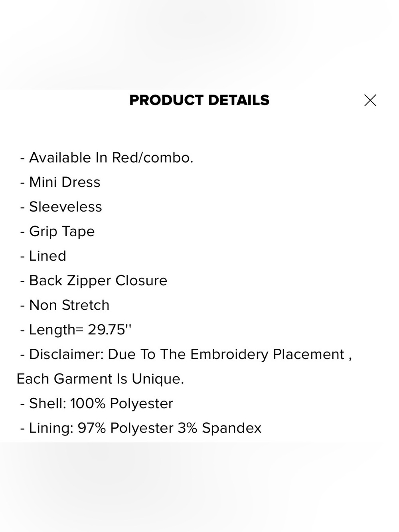This screenshot has height=532, width=399.
Task: Select the 'Back Zipper Closure' line
Action: click(94, 281)
